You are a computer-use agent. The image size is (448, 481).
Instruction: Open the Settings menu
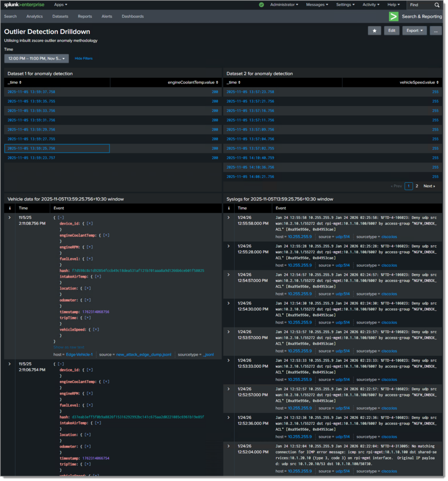[x=345, y=5]
